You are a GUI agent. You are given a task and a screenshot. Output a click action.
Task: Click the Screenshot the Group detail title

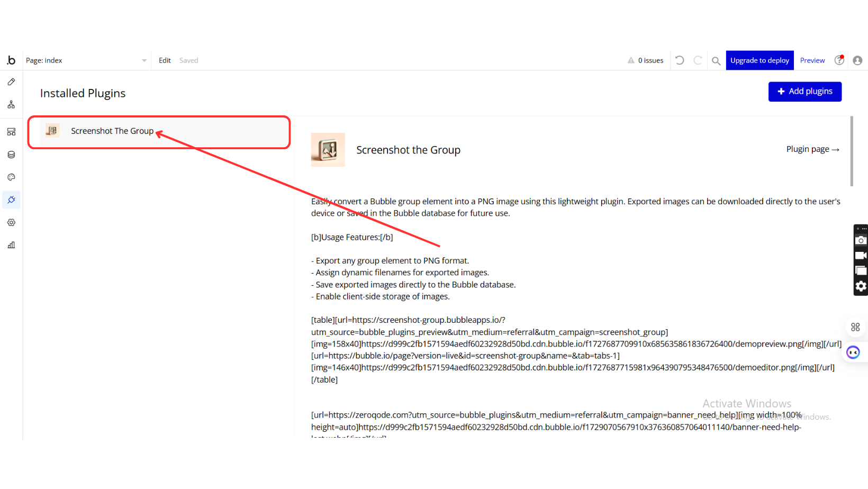[409, 150]
